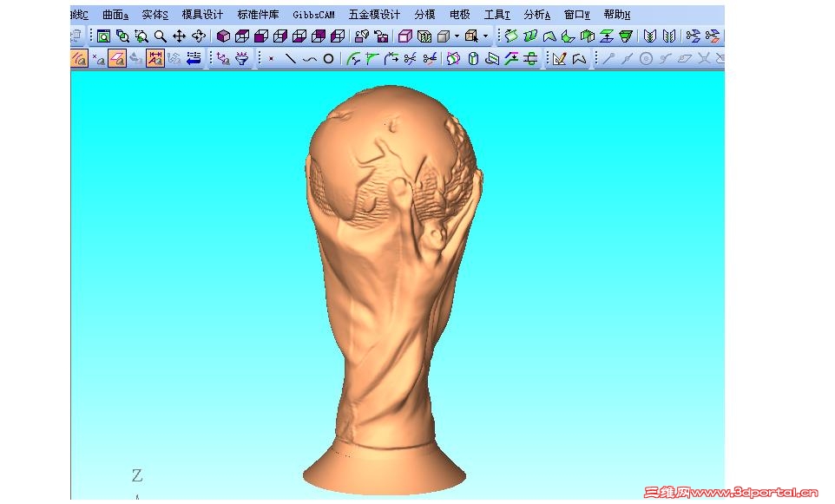Click the gray shaded cube render icon
This screenshot has width=835, height=504.
[443, 36]
